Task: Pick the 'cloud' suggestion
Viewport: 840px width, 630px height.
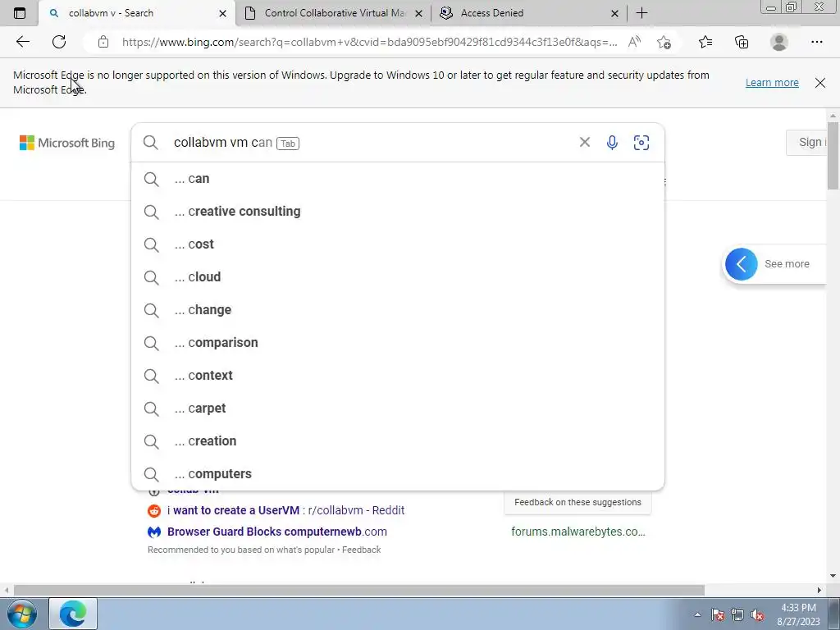Action: [398, 277]
